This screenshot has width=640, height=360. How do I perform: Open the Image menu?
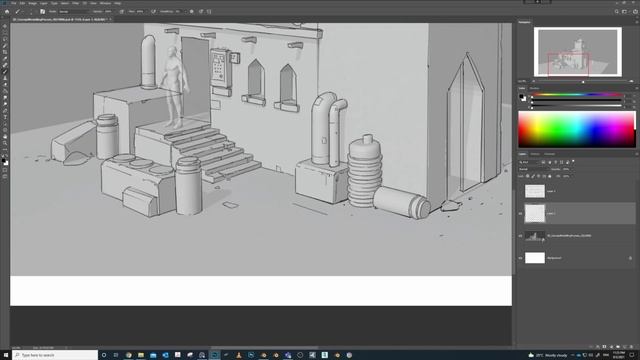tap(32, 3)
